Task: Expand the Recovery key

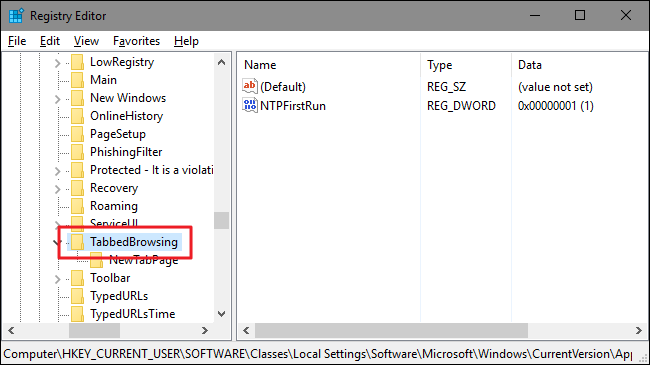Action: [58, 189]
